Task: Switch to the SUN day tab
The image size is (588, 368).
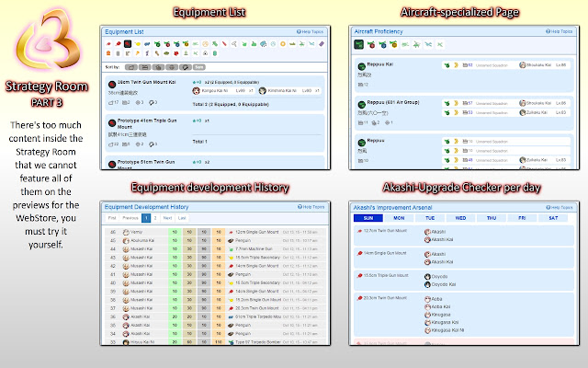Action: pos(368,218)
